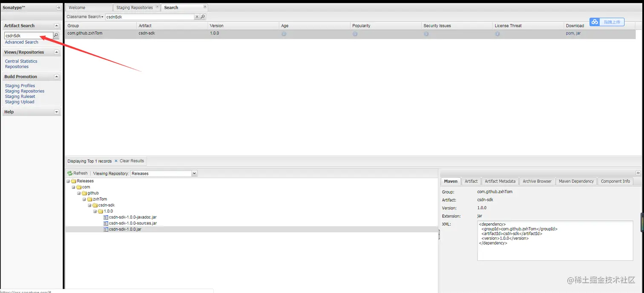Switch to the Welcome tab
Viewport: 644px width, 293px height.
tap(89, 8)
